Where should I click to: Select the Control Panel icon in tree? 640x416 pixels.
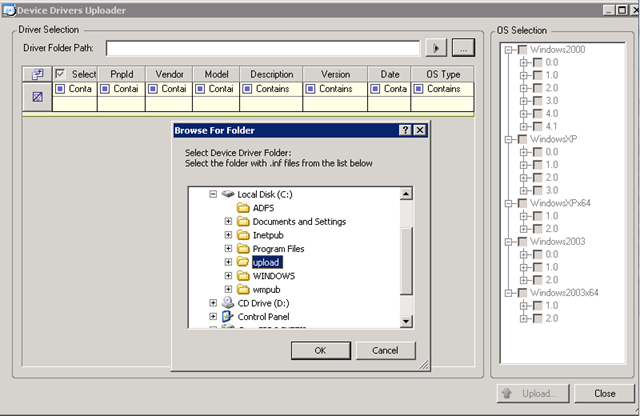click(228, 317)
